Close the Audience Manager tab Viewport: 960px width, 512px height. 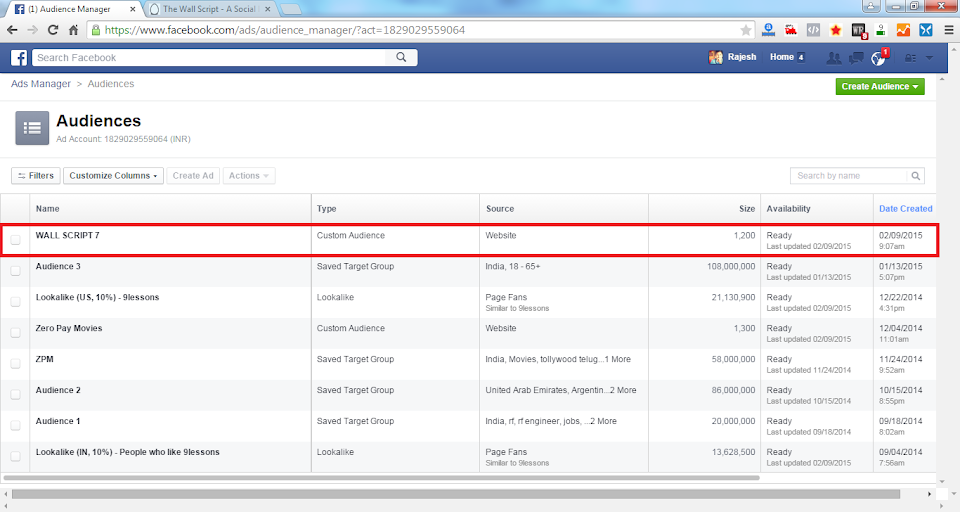point(133,9)
